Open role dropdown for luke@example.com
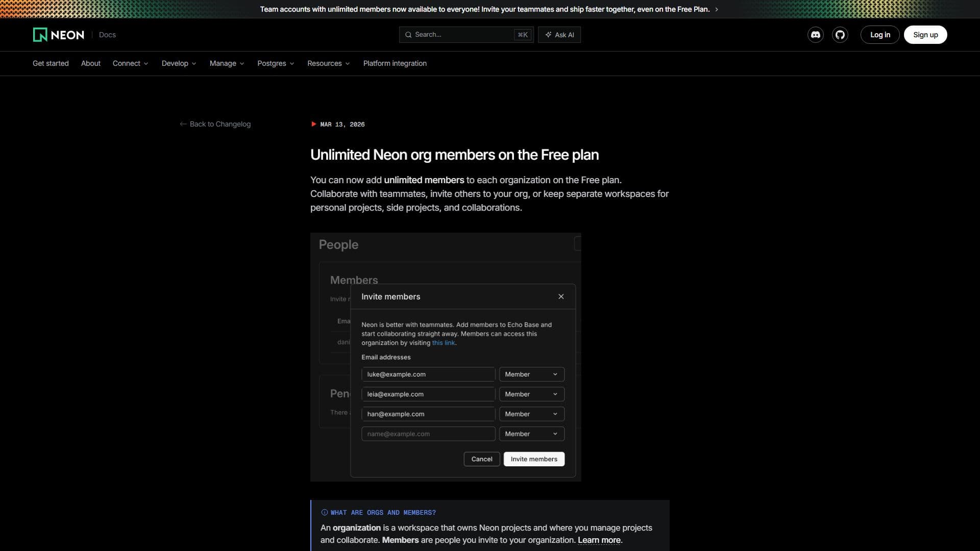The image size is (980, 551). (532, 374)
